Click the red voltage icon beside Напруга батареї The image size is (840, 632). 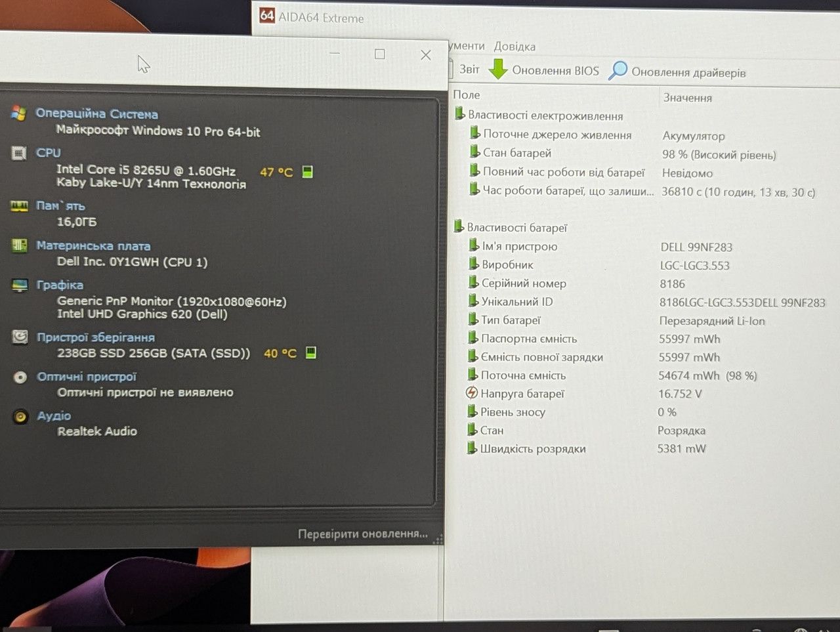[472, 393]
